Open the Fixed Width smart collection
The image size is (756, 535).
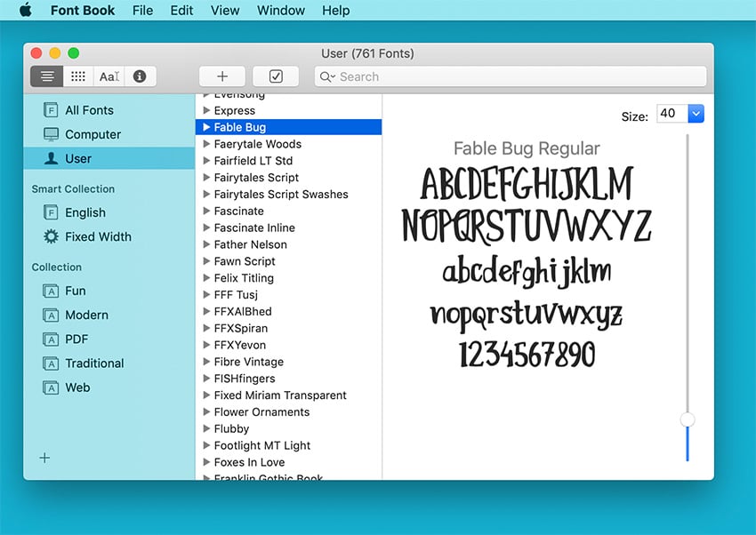pos(109,236)
